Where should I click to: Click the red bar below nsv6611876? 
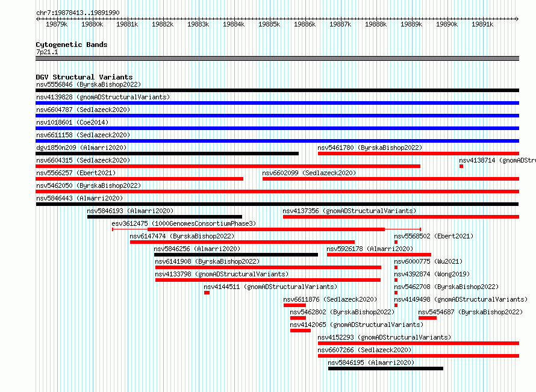click(x=294, y=305)
